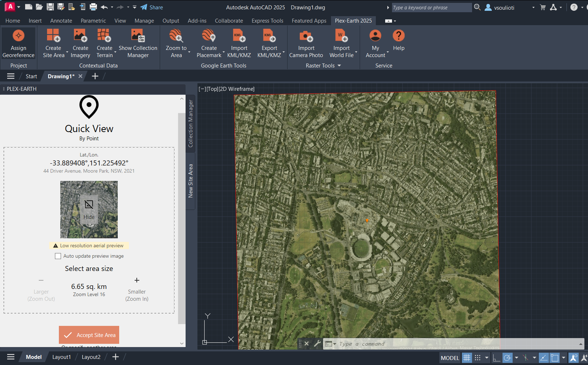Select the Export KML/KMZ tool

point(269,43)
